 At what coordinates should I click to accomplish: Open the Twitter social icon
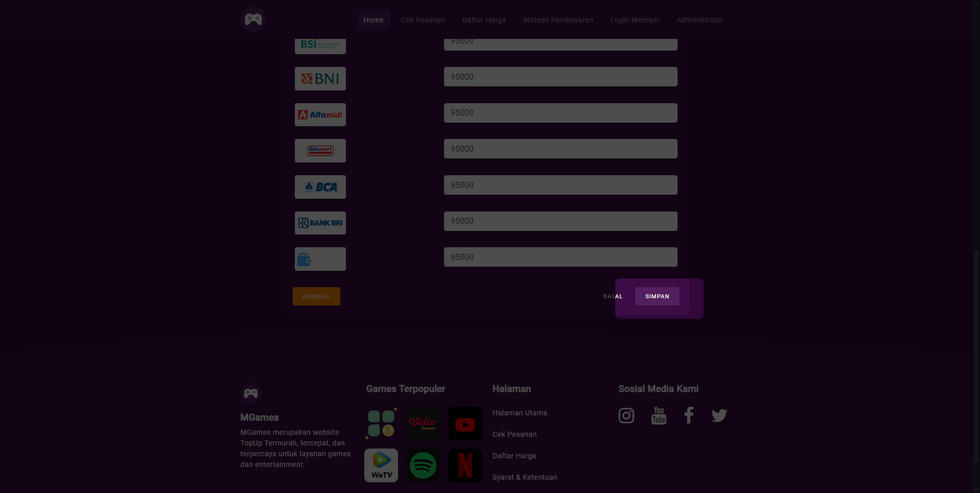pyautogui.click(x=719, y=415)
